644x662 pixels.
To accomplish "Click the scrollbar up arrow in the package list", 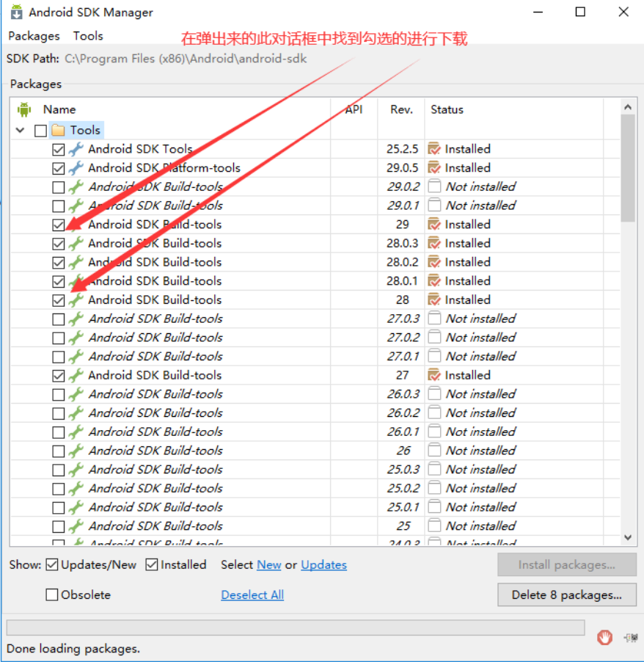I will [x=627, y=107].
